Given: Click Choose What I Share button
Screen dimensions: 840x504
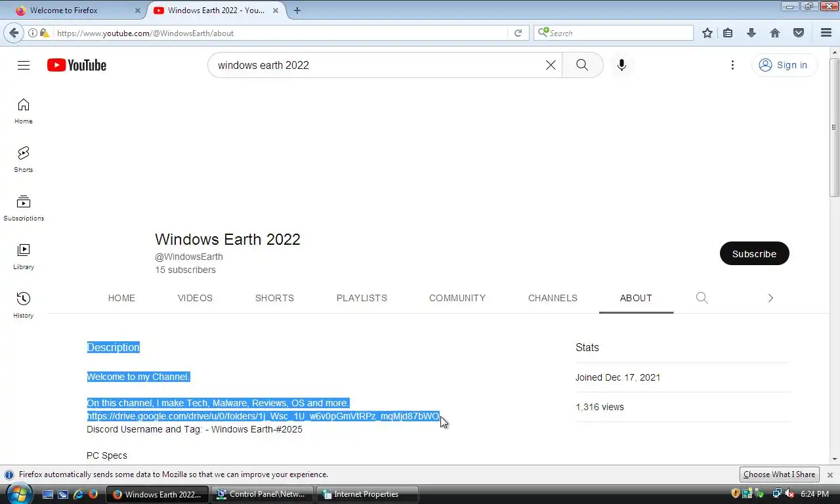Looking at the screenshot, I should tap(779, 474).
